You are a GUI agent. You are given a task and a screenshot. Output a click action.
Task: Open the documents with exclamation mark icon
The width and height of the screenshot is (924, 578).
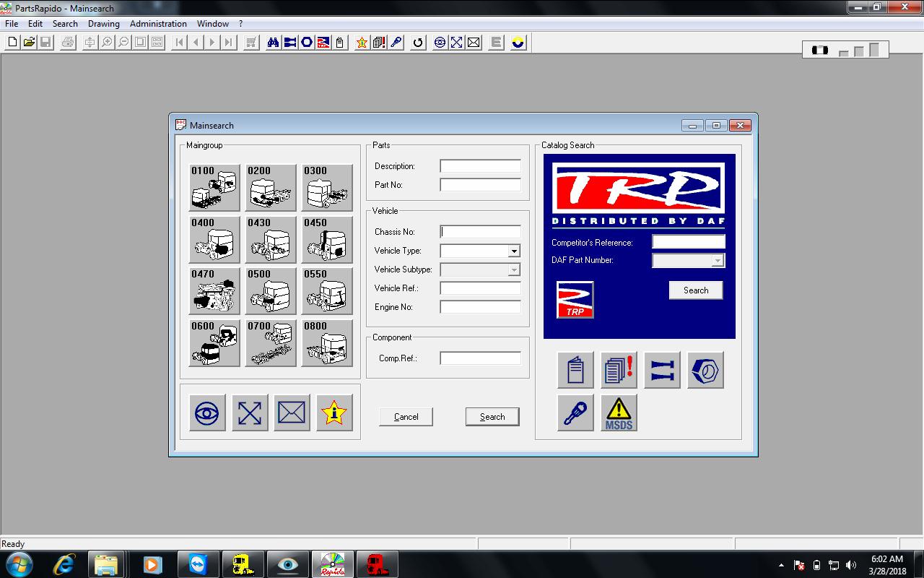619,370
